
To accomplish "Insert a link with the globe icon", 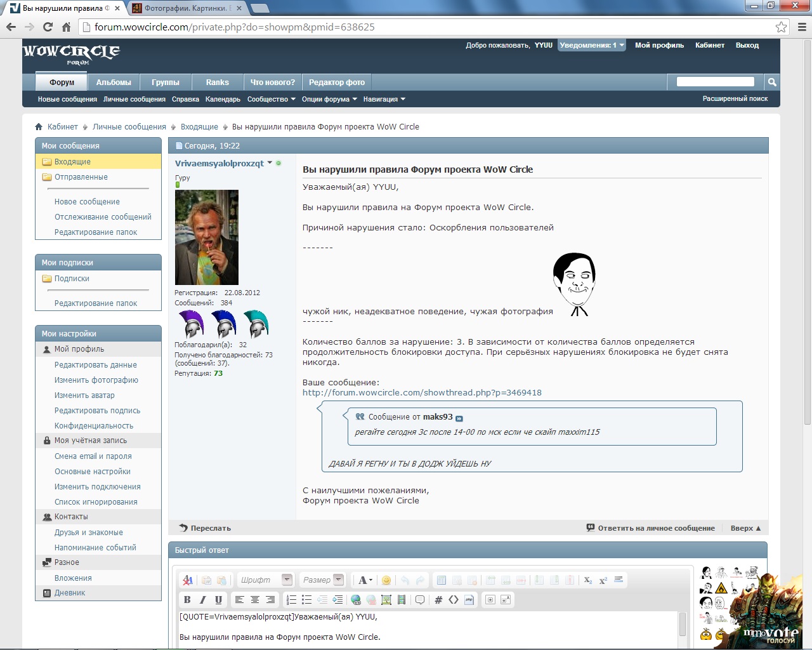I will (x=356, y=600).
